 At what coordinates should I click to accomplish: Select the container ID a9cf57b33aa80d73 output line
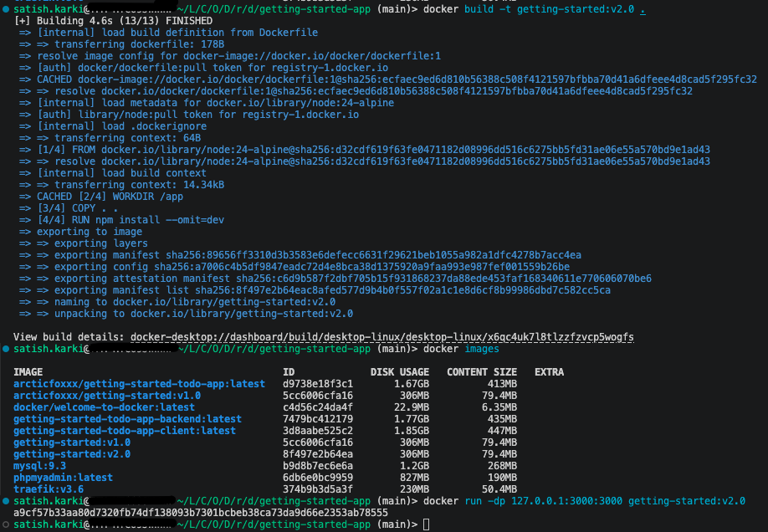[x=201, y=513]
